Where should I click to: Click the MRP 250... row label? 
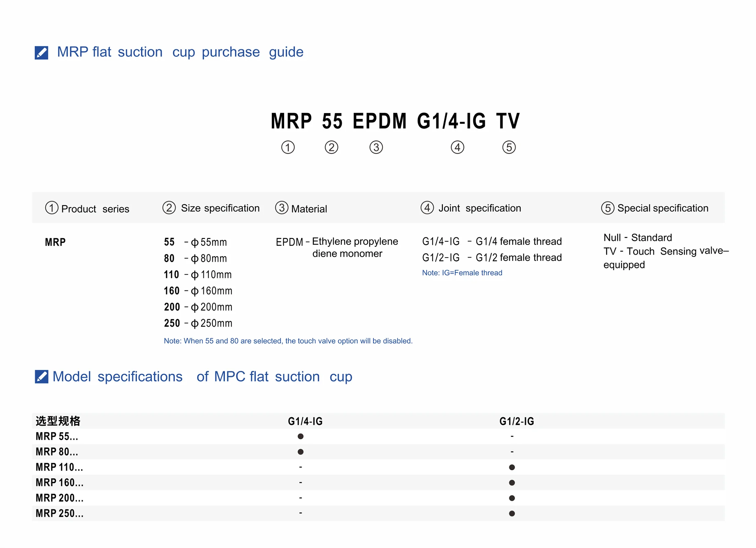pyautogui.click(x=59, y=513)
